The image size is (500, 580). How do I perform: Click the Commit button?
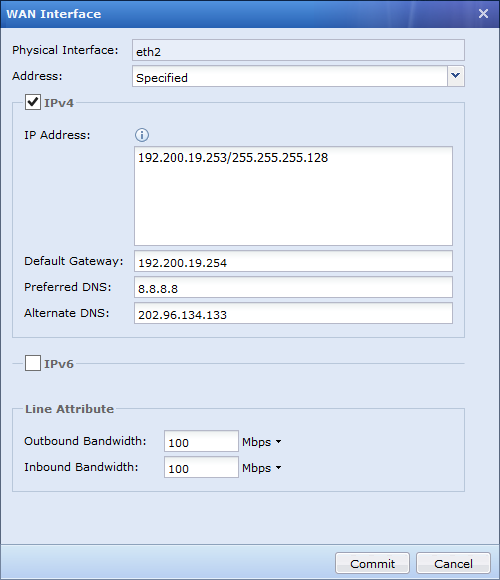click(x=372, y=563)
